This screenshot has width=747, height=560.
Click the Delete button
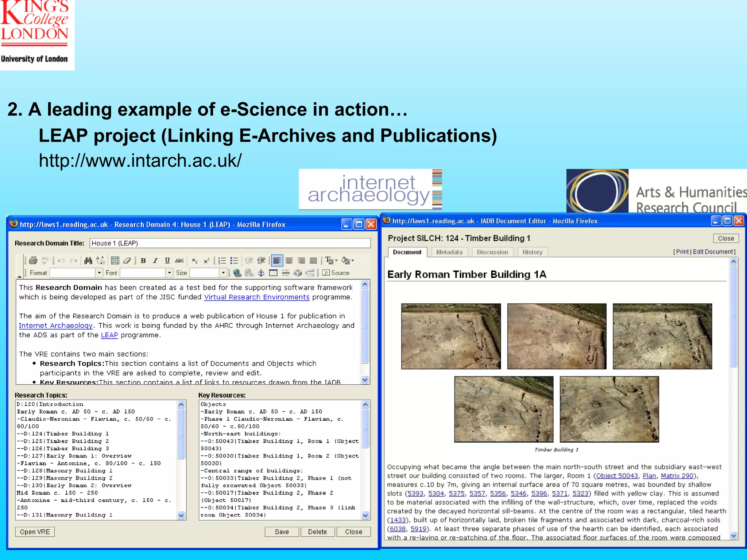pyautogui.click(x=317, y=532)
